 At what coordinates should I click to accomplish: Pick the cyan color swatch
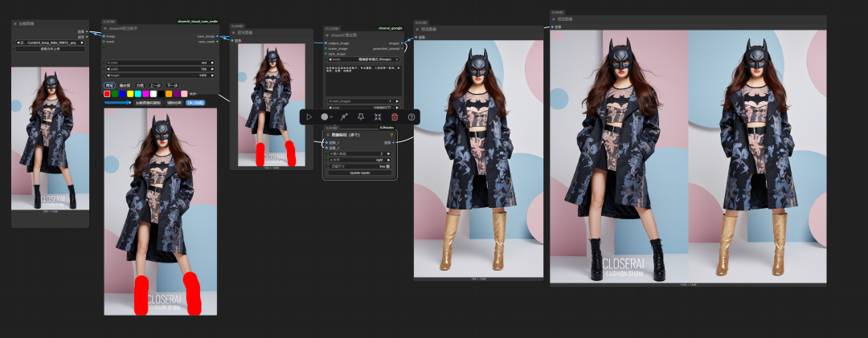(138, 94)
